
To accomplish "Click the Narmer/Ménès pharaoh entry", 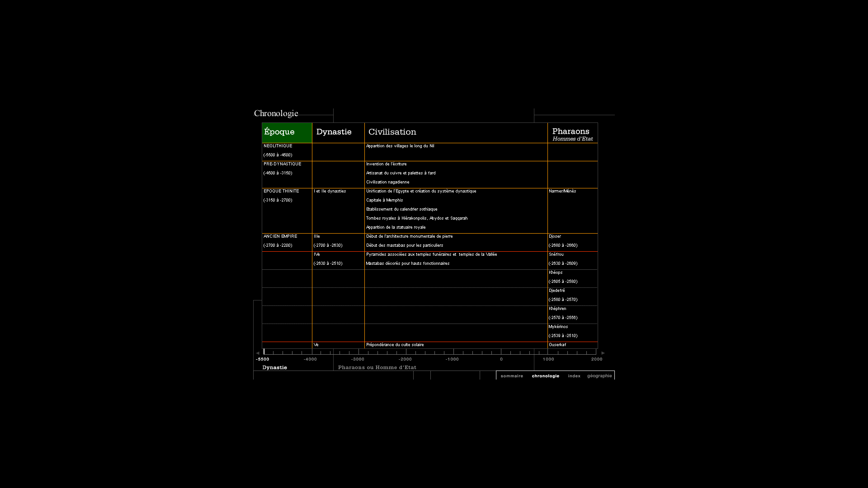I will (x=562, y=191).
